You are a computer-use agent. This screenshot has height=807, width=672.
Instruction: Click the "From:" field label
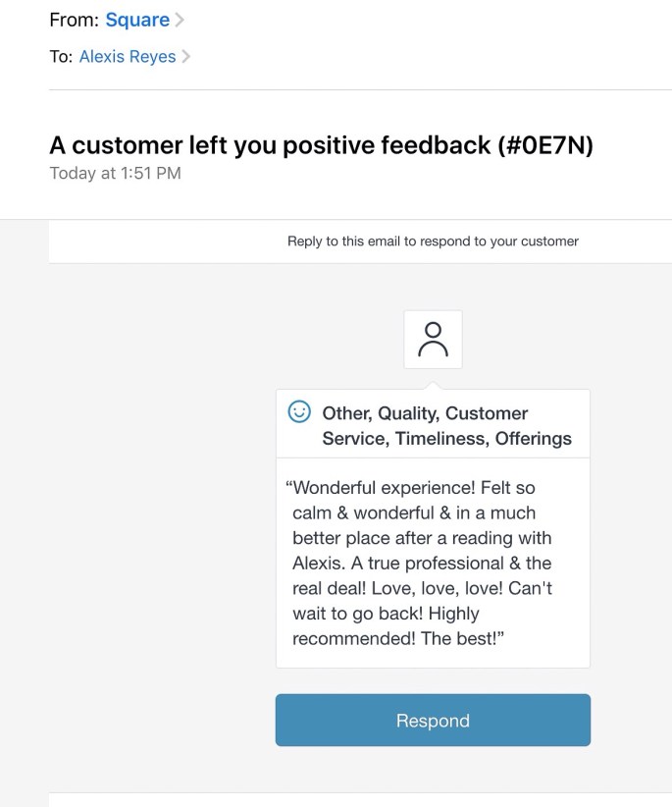[74, 20]
